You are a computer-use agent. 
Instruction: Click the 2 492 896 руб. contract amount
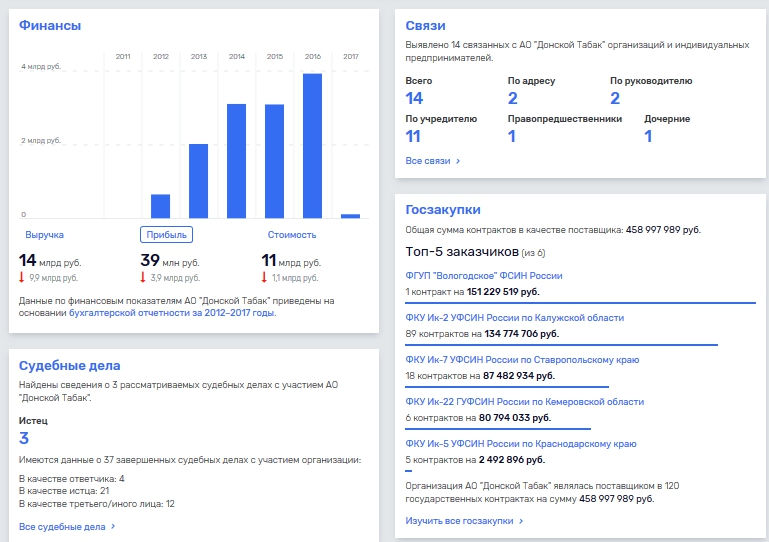[x=512, y=460]
